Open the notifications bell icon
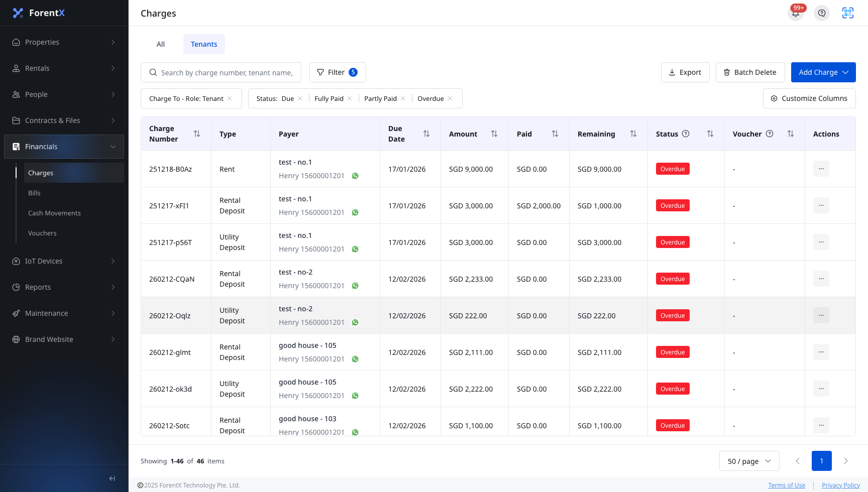868x492 pixels. click(796, 13)
